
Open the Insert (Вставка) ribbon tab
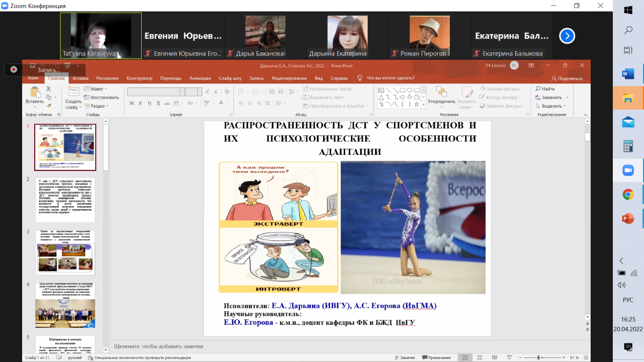80,78
